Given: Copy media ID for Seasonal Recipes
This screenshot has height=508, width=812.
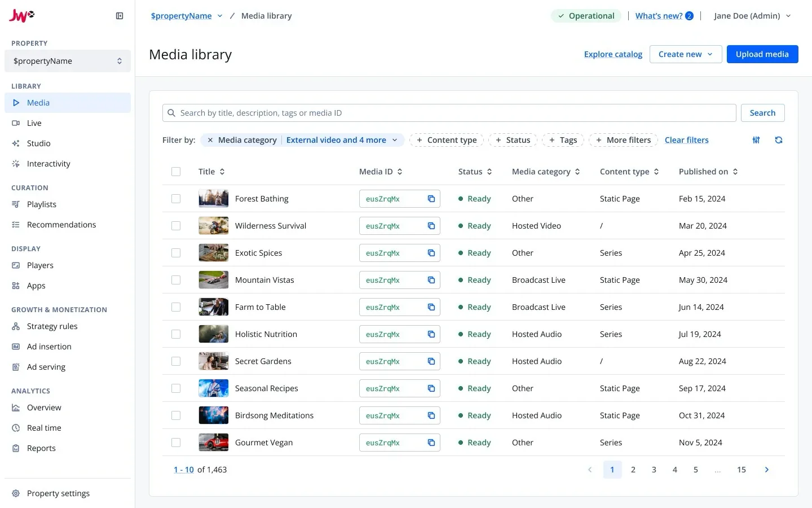Looking at the screenshot, I should pos(431,388).
